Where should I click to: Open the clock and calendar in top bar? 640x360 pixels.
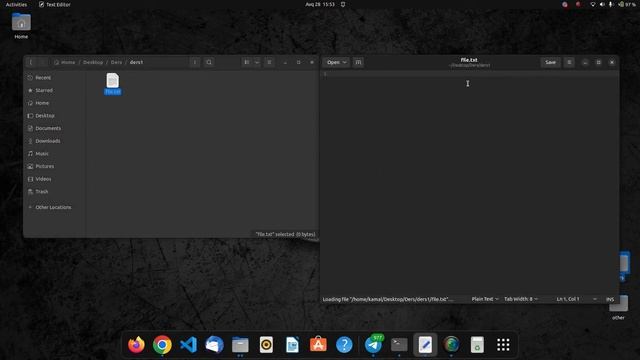[x=320, y=4]
